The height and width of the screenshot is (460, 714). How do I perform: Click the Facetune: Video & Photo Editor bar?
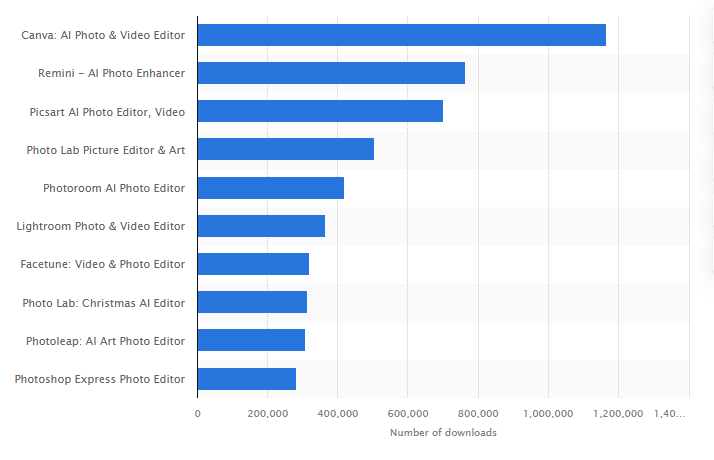pyautogui.click(x=253, y=264)
